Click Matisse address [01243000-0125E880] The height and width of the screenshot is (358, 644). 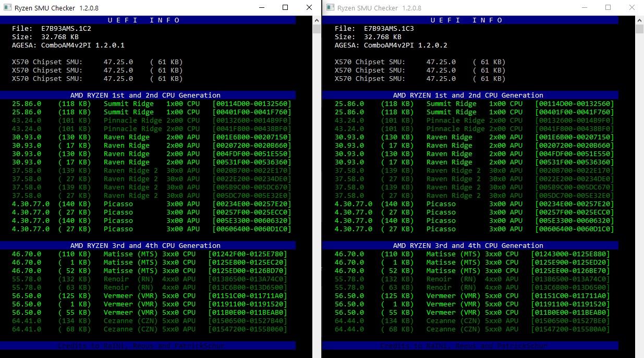point(570,254)
